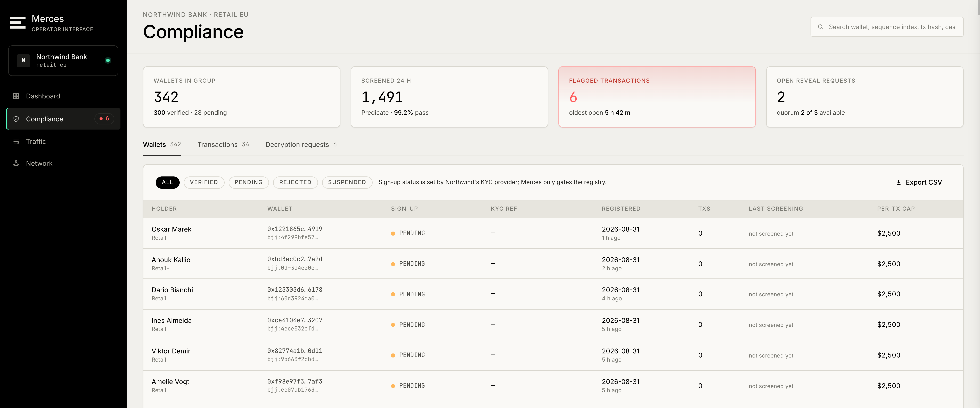This screenshot has width=980, height=408.
Task: Click wallet address 0xbd3ec0c2…7a2d
Action: (295, 259)
